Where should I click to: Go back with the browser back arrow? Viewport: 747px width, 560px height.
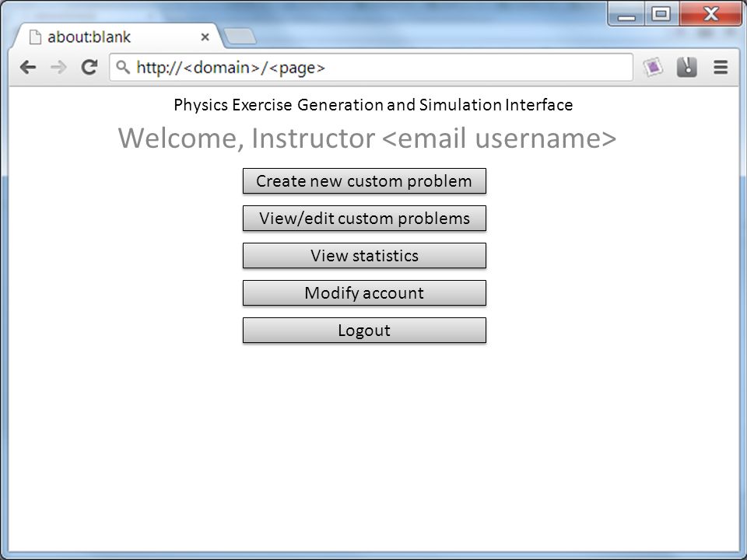(28, 68)
